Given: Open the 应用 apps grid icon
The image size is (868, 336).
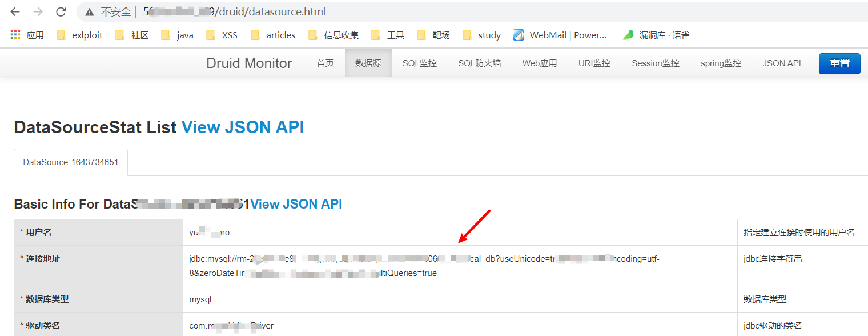Looking at the screenshot, I should [x=15, y=35].
